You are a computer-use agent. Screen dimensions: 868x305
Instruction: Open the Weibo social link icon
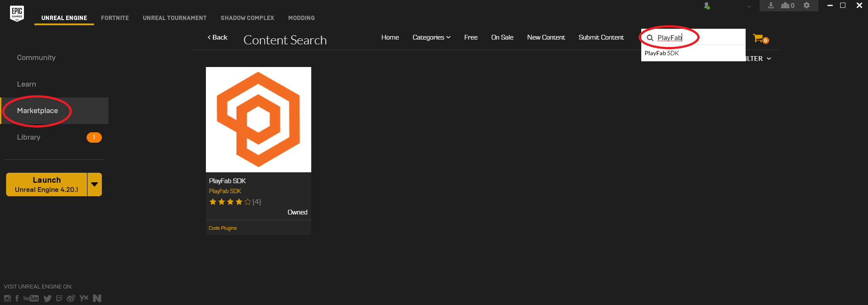pyautogui.click(x=71, y=298)
